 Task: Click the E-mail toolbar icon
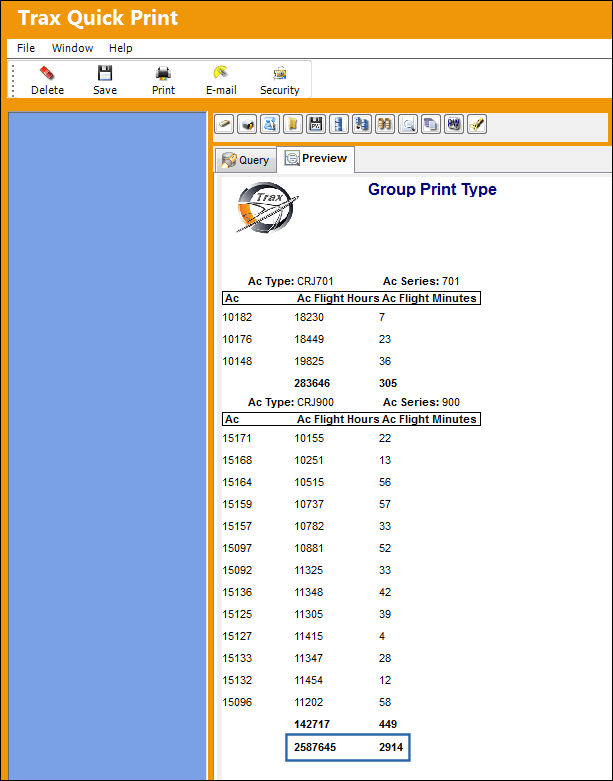(x=221, y=73)
